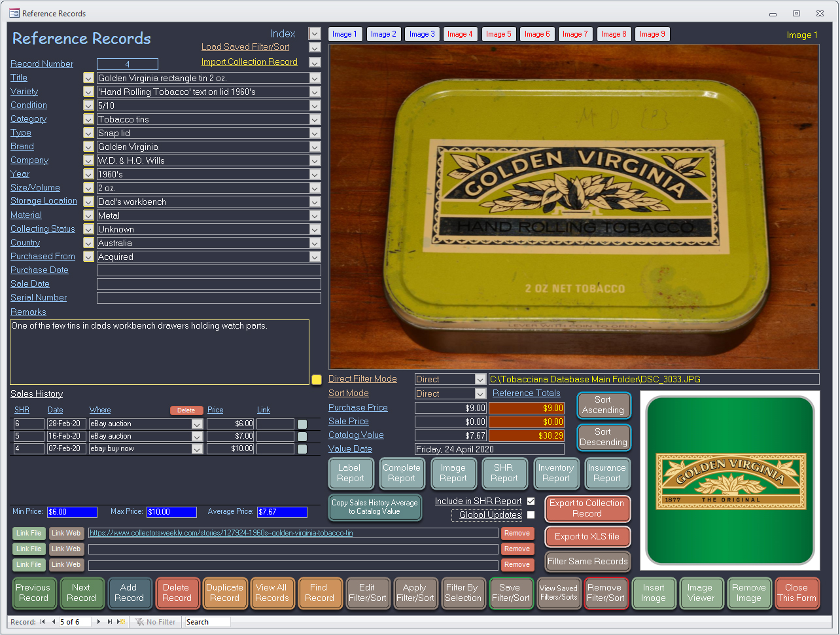Click Export to XLS file button
The height and width of the screenshot is (635, 840).
[x=587, y=537]
